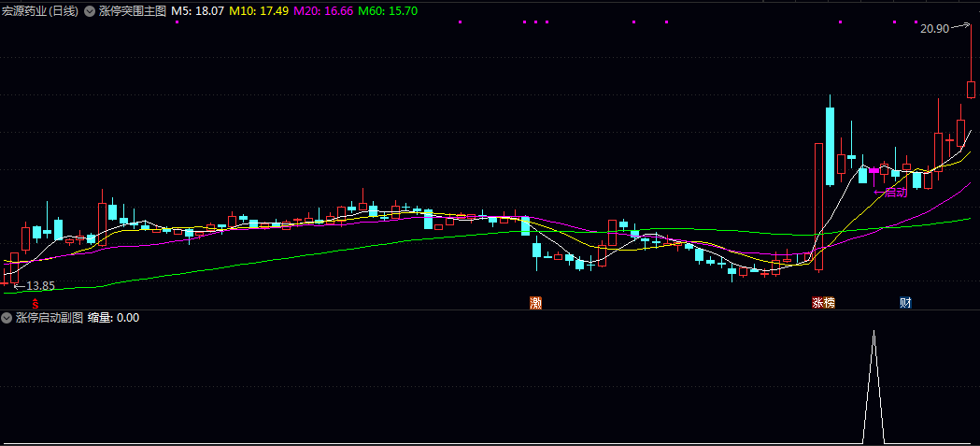This screenshot has width=980, height=446.
Task: Click the 涨停突围主图 indicator name
Action: tap(133, 11)
